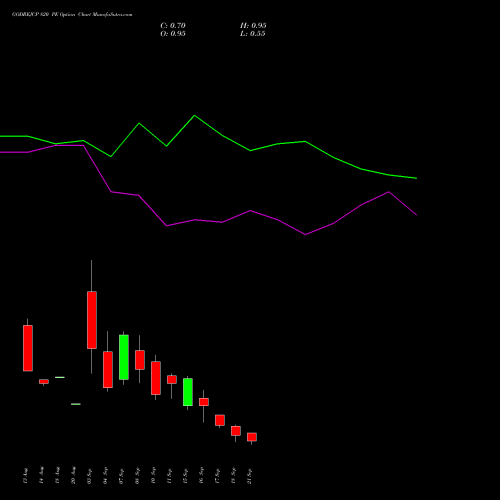Click the 21 Sep date label
500x500 pixels.
[250, 476]
